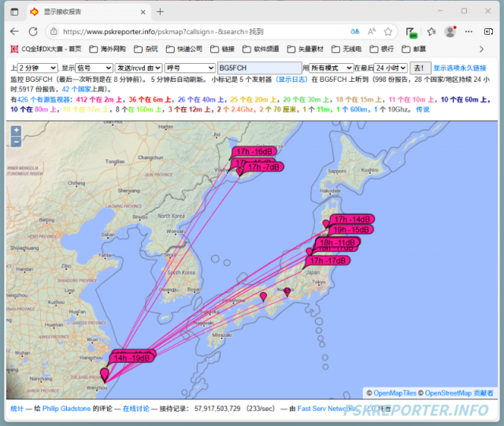This screenshot has width=504, height=426.
Task: Open the user profile avatar
Action: (450, 31)
